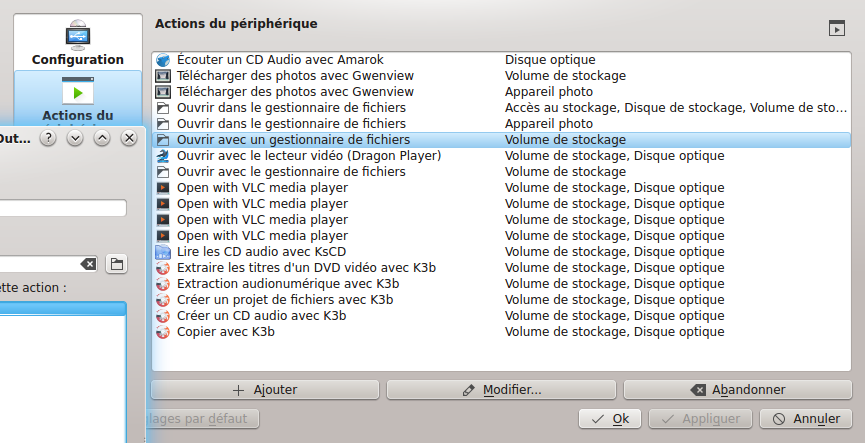Shade dialog with the down-chevron title button
865x443 pixels.
74,139
